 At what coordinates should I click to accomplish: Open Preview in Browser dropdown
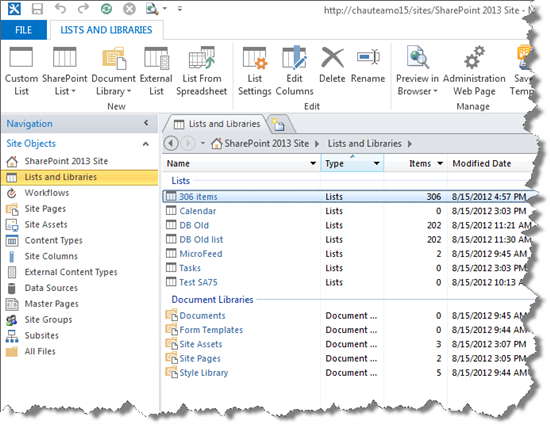417,71
